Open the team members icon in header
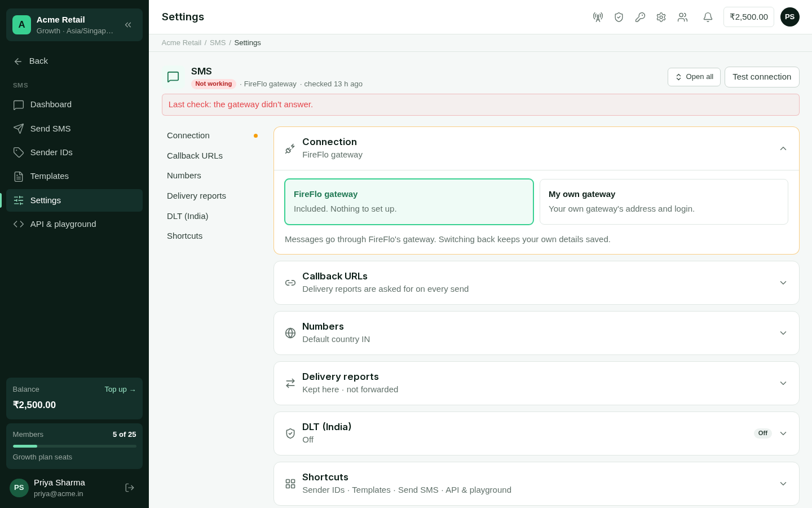Viewport: 812px width, 508px height. [x=682, y=17]
